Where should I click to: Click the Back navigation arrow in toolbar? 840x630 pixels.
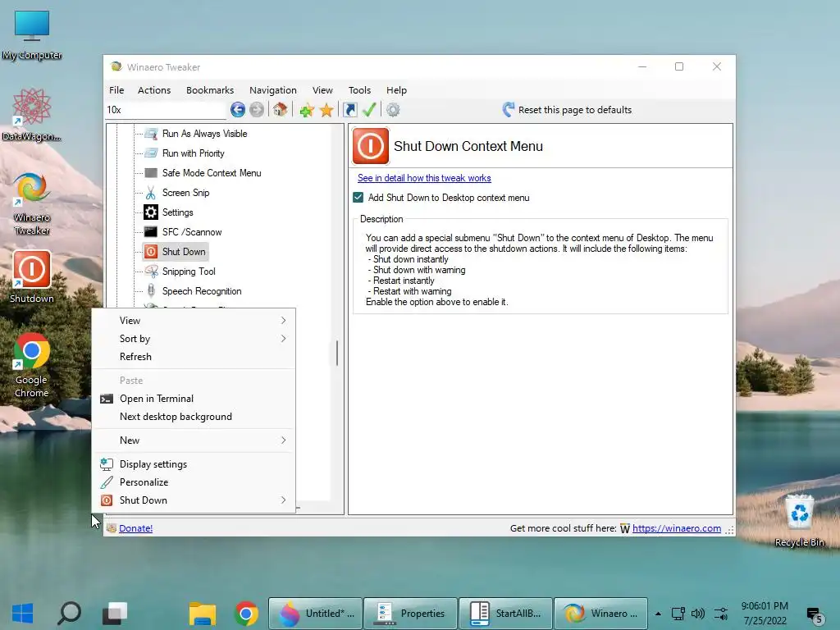[238, 110]
